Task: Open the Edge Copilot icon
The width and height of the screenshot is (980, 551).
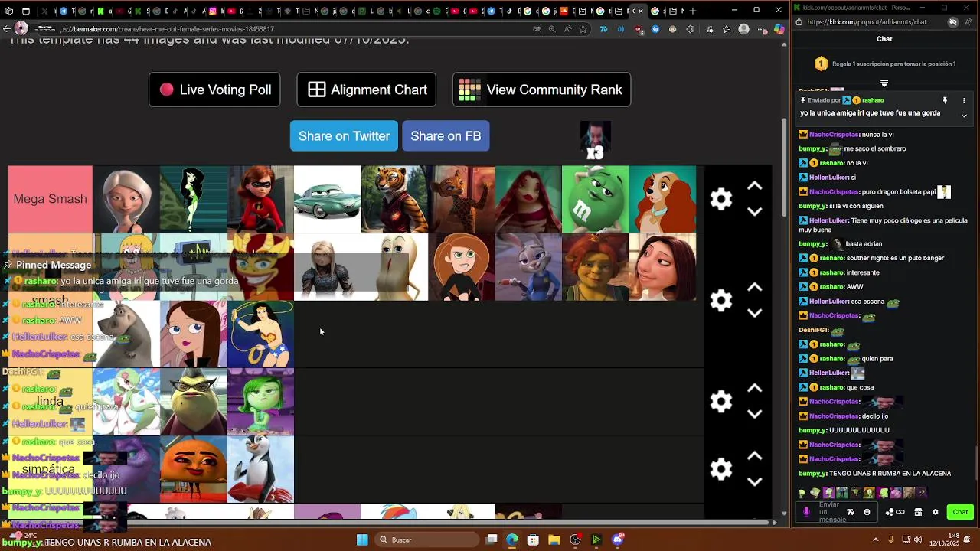Action: click(779, 29)
